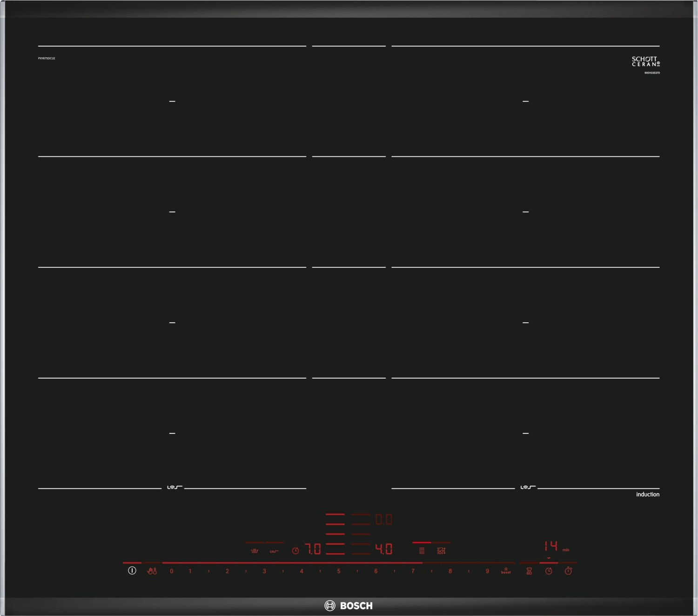Set power level 2 on the slider
Screen dimensions: 698x616
click(x=227, y=571)
